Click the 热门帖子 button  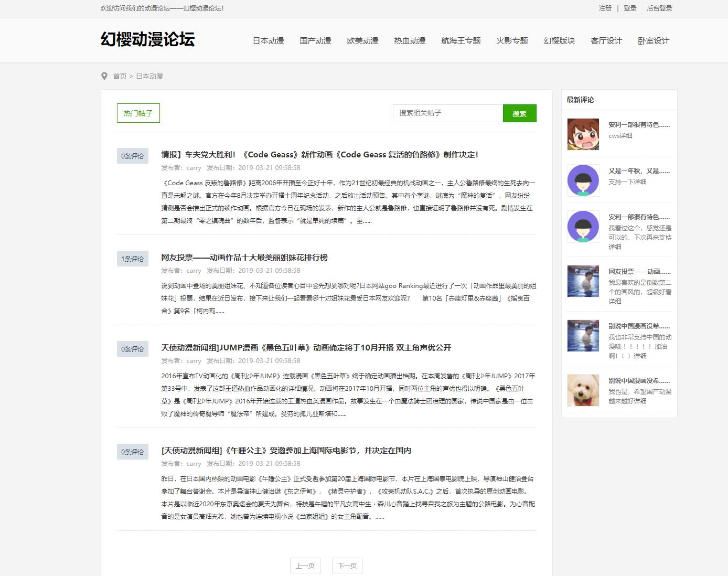[x=138, y=112]
